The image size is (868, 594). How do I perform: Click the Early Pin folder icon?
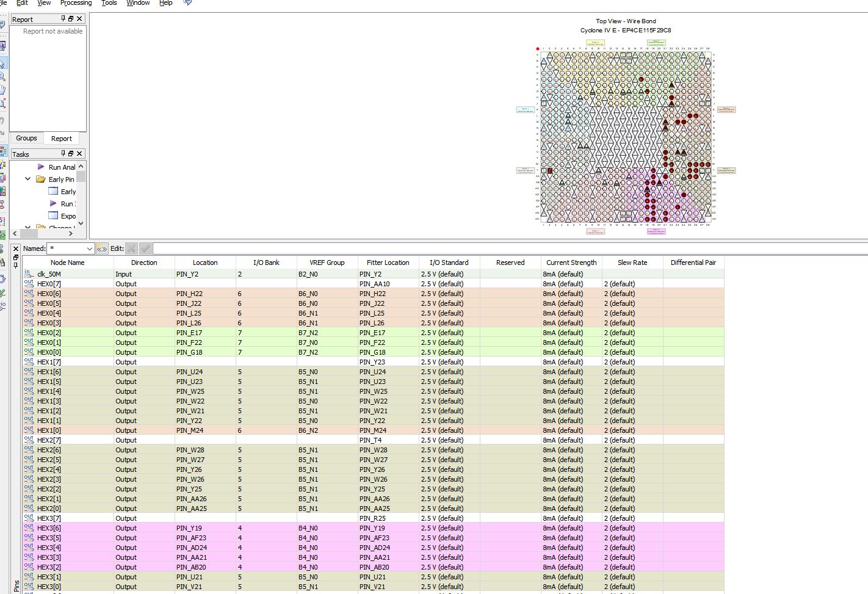click(x=41, y=179)
